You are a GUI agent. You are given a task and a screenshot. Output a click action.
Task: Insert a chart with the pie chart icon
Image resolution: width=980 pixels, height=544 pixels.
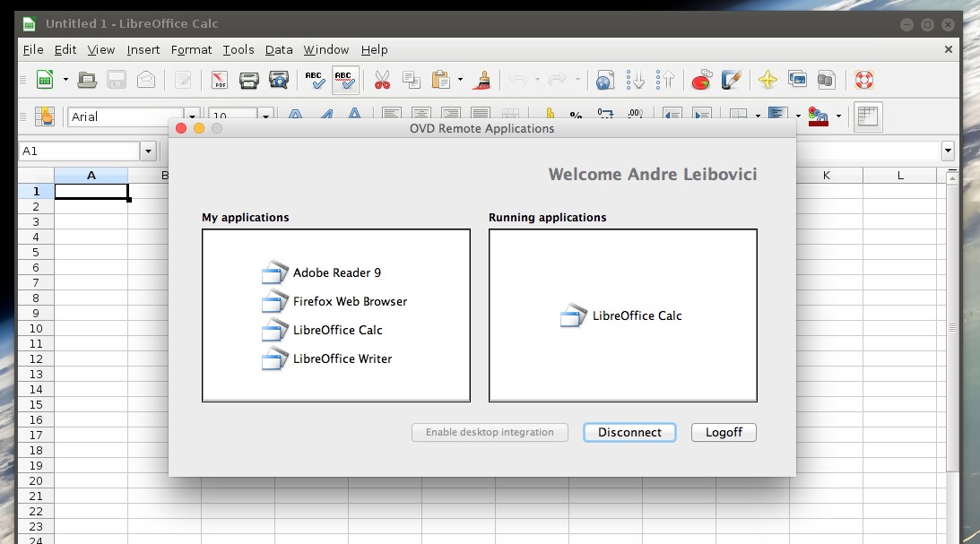click(x=702, y=80)
